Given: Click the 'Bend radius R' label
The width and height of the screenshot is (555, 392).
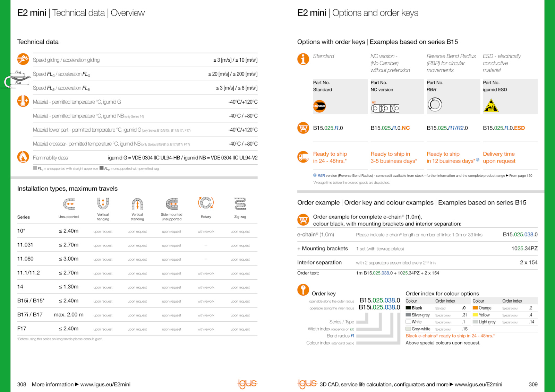Looking at the screenshot, I should 340,336.
